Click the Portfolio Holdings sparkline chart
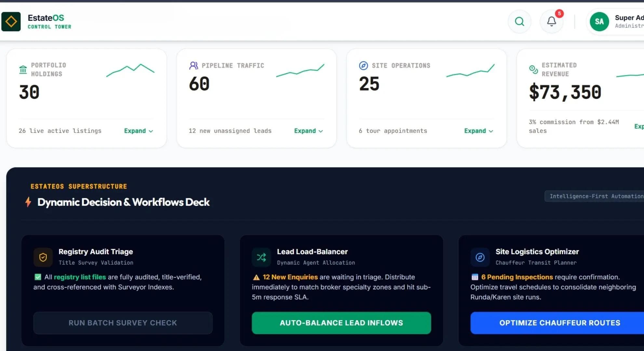The width and height of the screenshot is (644, 351). tap(130, 70)
